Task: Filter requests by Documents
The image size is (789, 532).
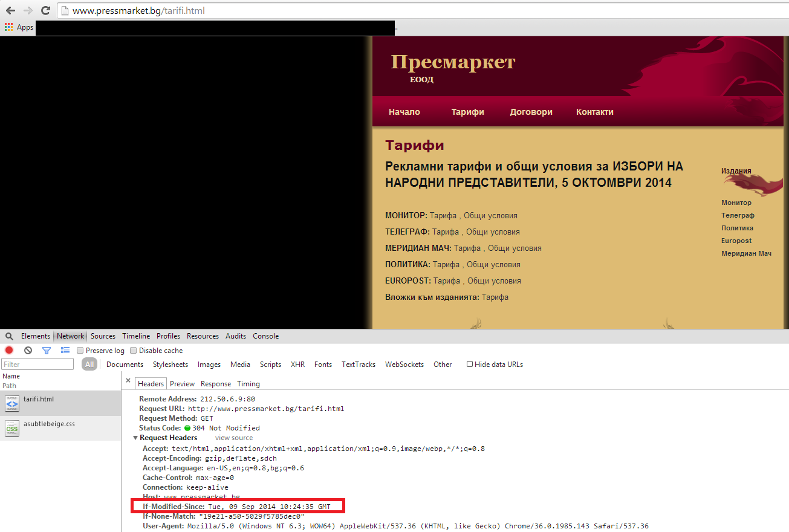Action: click(125, 365)
